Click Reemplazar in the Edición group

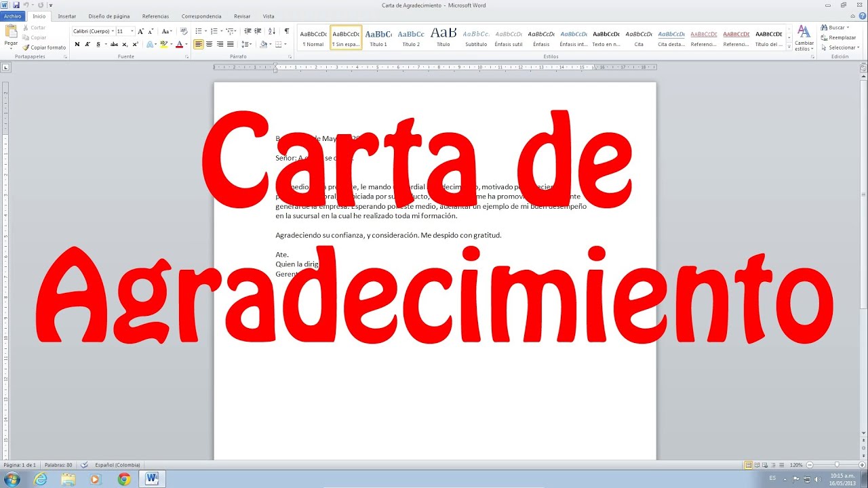click(x=842, y=37)
